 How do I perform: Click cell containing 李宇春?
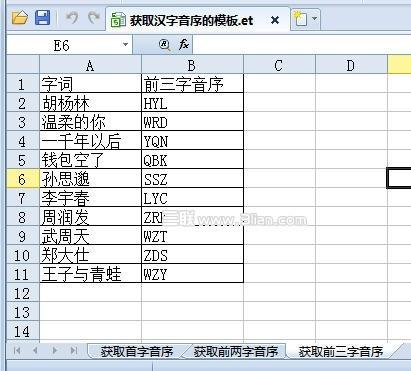click(90, 198)
